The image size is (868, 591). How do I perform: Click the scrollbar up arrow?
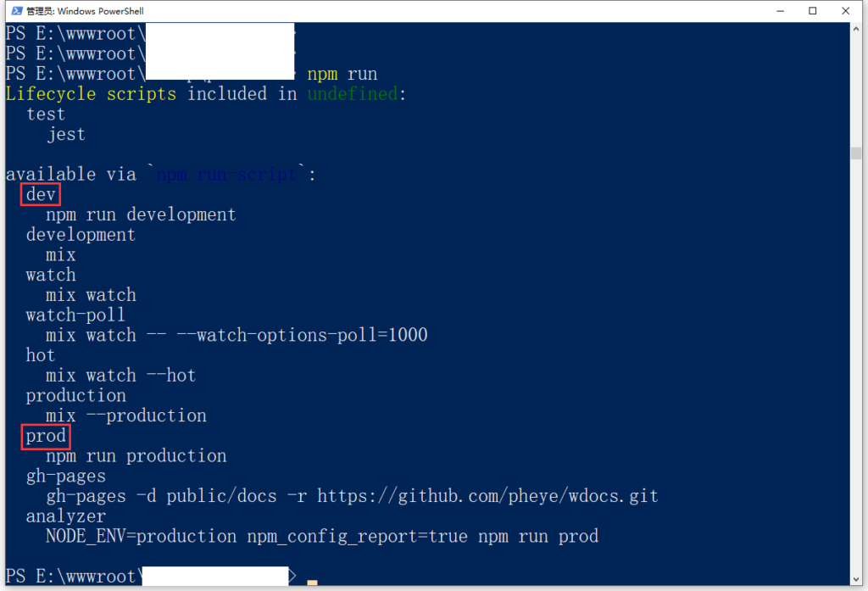857,31
